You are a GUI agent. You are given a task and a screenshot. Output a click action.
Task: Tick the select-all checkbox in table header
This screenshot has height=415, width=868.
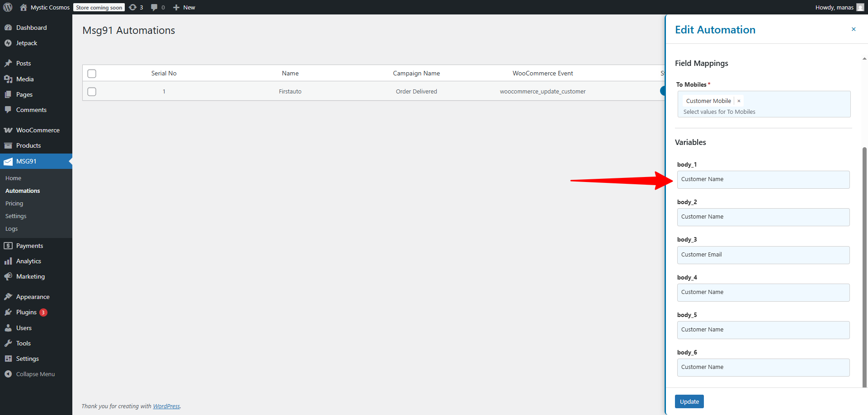tap(92, 73)
